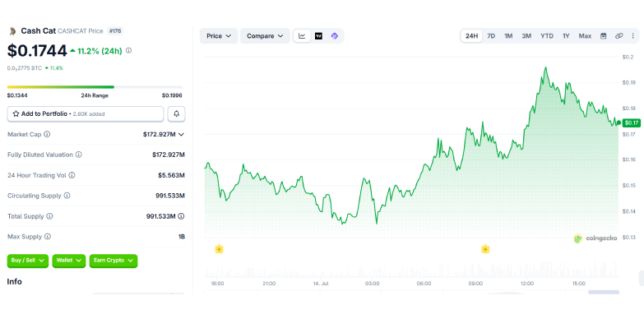Select the line chart view icon
Screen dimensions: 644x319
click(x=302, y=36)
